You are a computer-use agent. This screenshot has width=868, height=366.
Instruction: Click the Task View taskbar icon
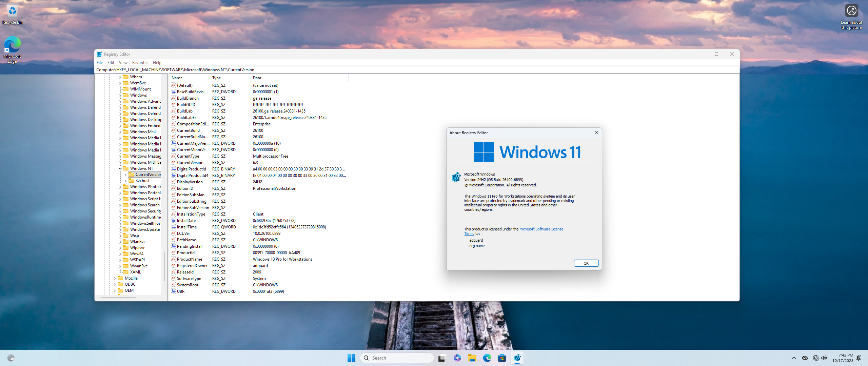[441, 358]
